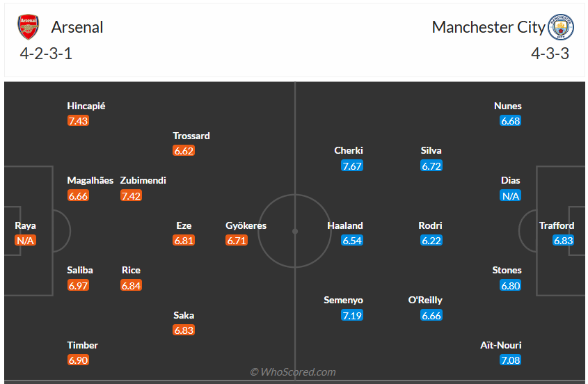Click Semenyo's 7.19 rating badge

pos(351,316)
